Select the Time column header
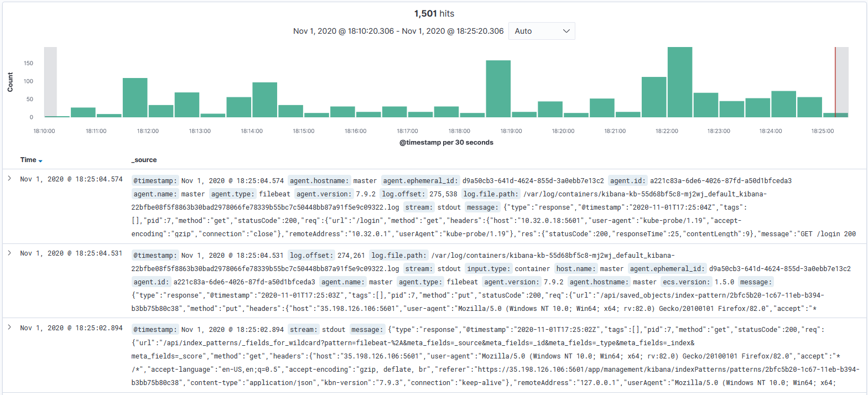 (x=28, y=160)
